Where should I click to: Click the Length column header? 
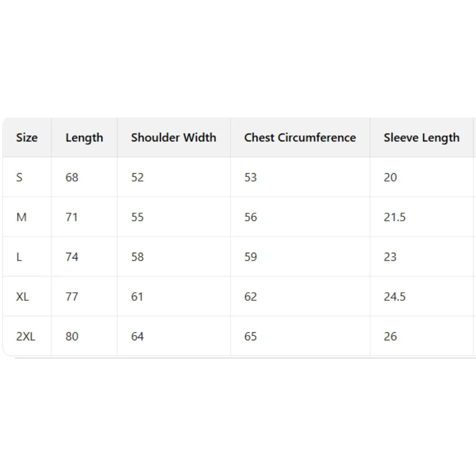(84, 138)
